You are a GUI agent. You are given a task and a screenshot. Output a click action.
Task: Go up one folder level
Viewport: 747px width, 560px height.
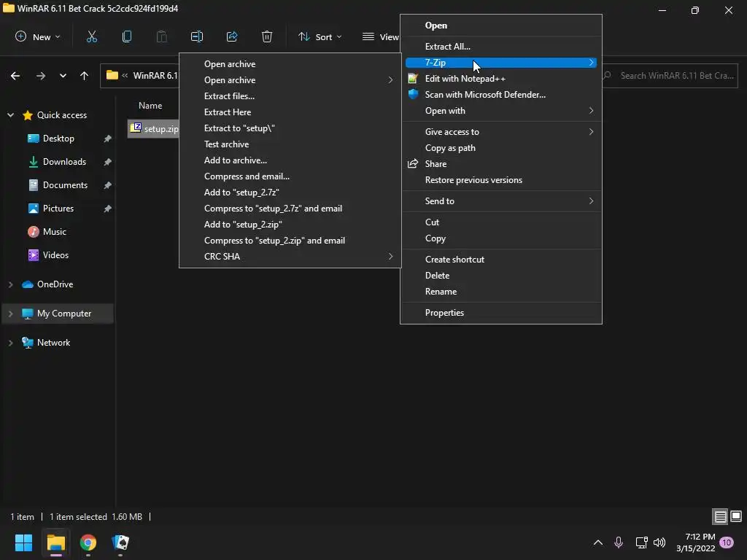coord(85,76)
